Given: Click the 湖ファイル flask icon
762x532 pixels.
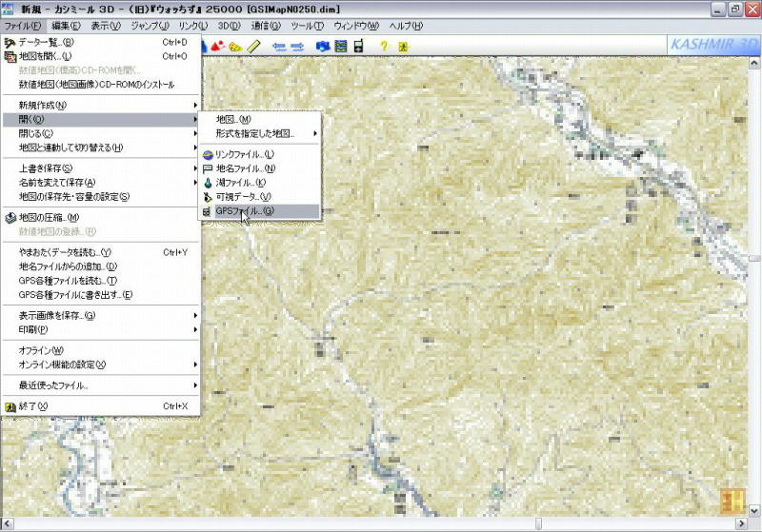Looking at the screenshot, I should pos(208,183).
